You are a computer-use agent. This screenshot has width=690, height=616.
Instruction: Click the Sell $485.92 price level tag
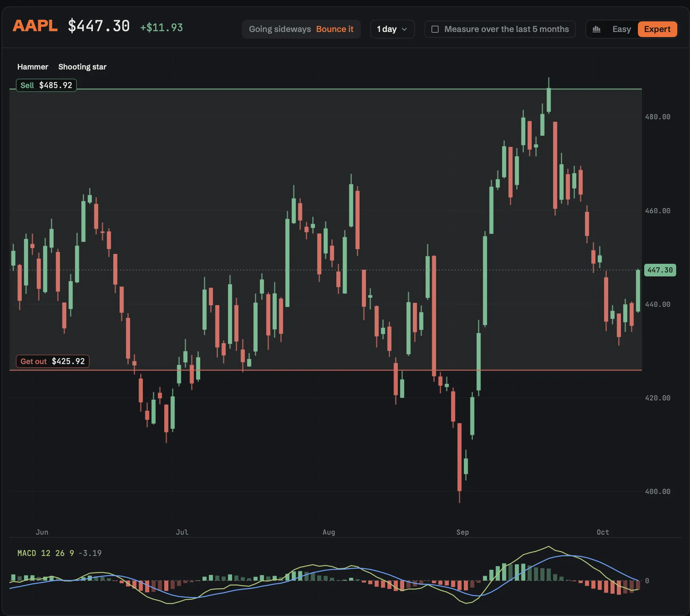point(46,85)
